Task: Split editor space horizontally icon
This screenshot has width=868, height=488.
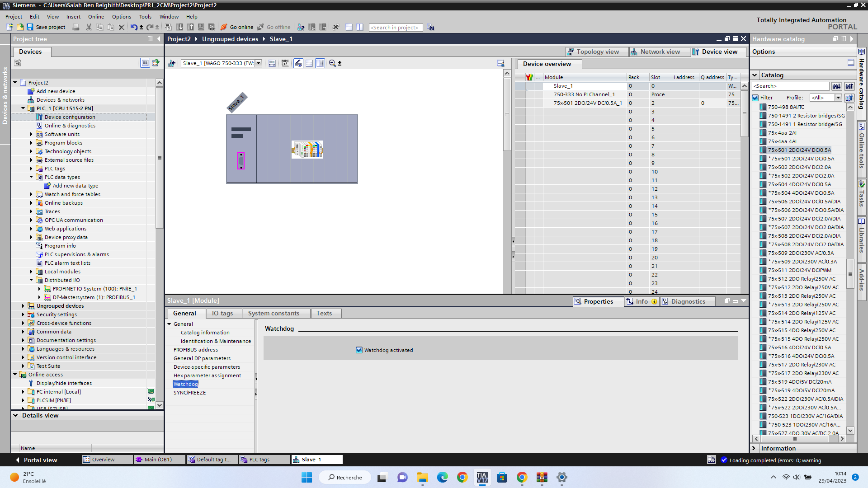Action: pos(349,27)
